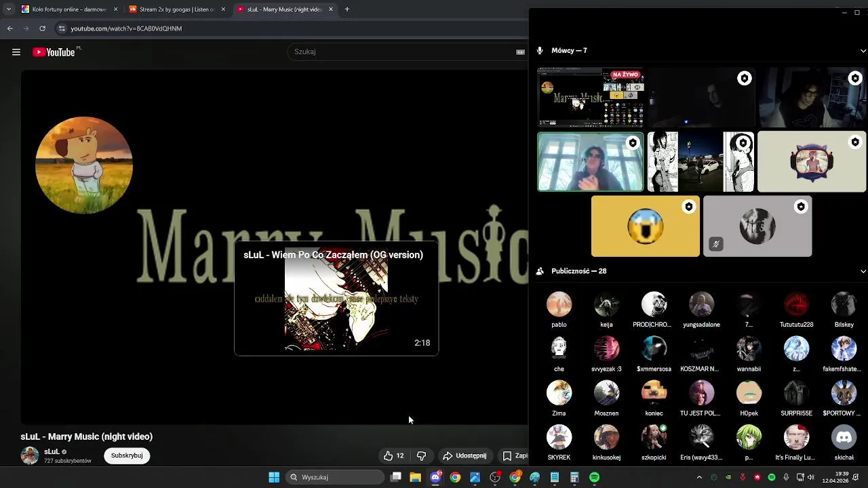
Task: Open skichał's Discord-logo avatar
Action: pos(844,438)
